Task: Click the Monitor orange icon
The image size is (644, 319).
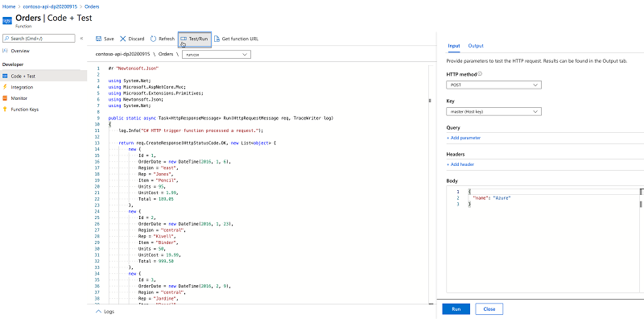Action: pos(6,98)
